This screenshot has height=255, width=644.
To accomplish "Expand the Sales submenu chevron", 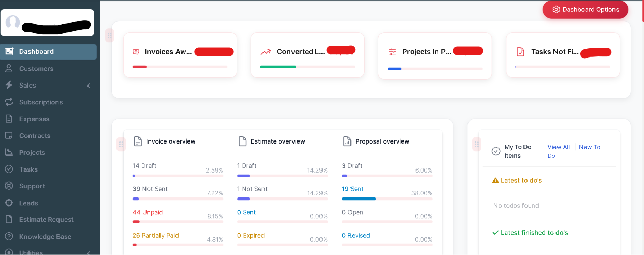I will click(x=89, y=86).
